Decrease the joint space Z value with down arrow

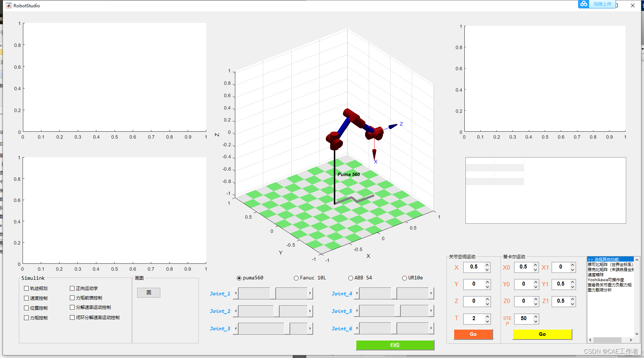coord(487,304)
